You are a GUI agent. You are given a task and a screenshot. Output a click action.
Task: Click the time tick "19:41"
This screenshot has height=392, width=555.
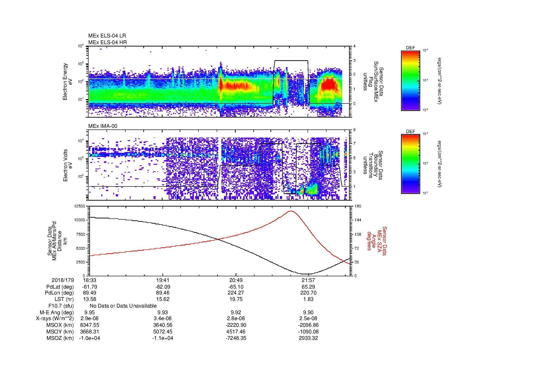coord(163,280)
